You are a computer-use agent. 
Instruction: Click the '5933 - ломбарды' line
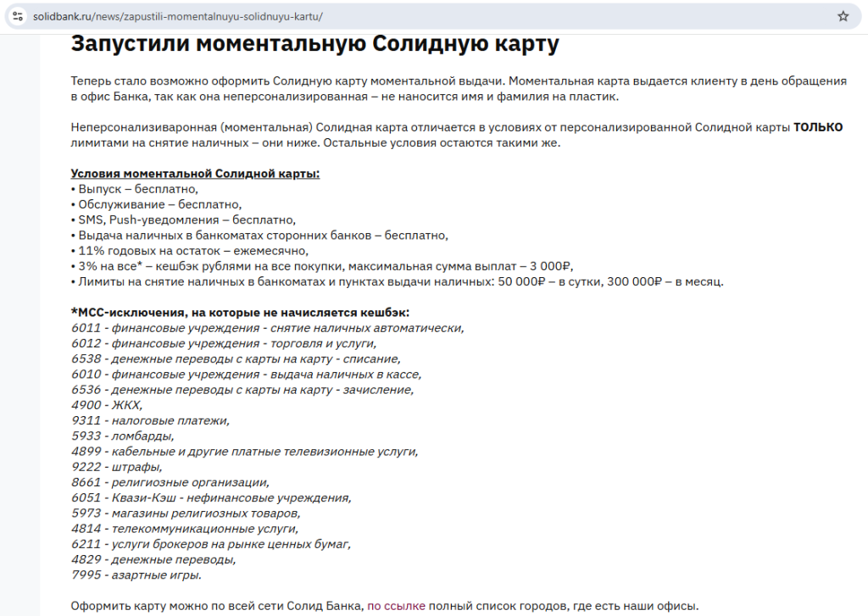pyautogui.click(x=122, y=436)
